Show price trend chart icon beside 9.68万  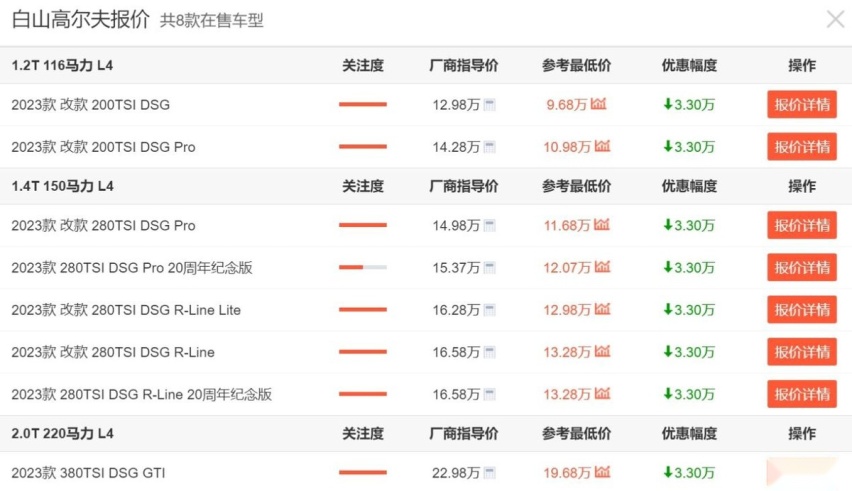point(598,103)
